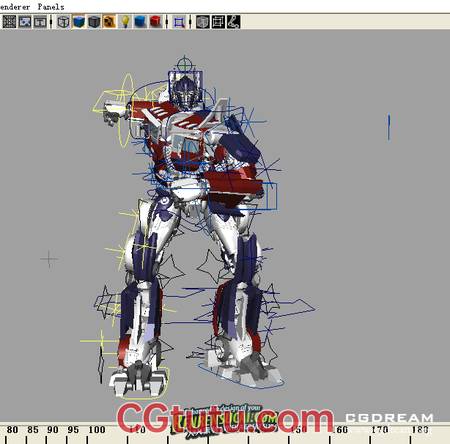Click the red cube icon
Image resolution: width=450 pixels, height=444 pixels.
point(155,22)
